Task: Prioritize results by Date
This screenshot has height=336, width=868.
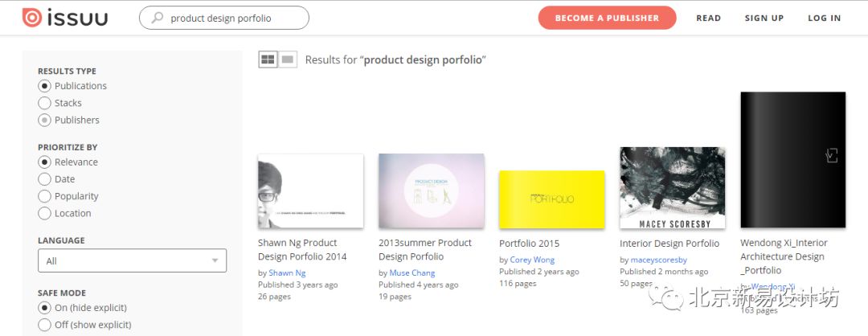Action: coord(44,179)
